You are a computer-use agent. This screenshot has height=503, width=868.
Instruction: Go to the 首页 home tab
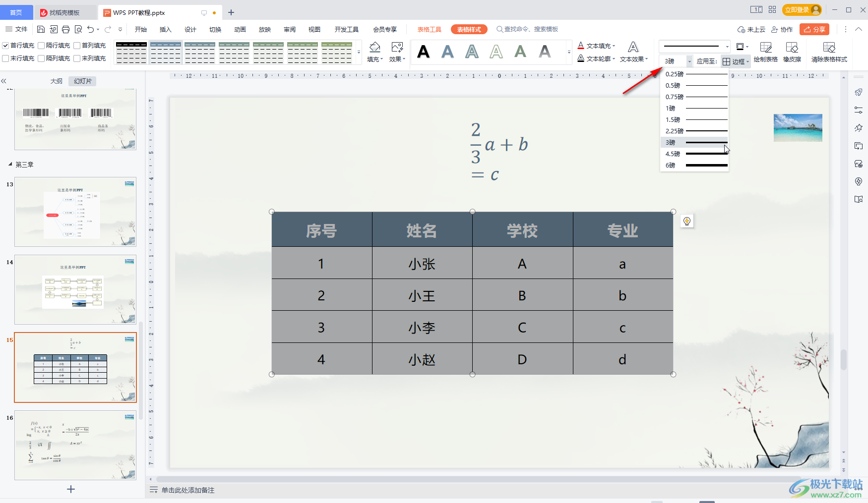click(16, 12)
